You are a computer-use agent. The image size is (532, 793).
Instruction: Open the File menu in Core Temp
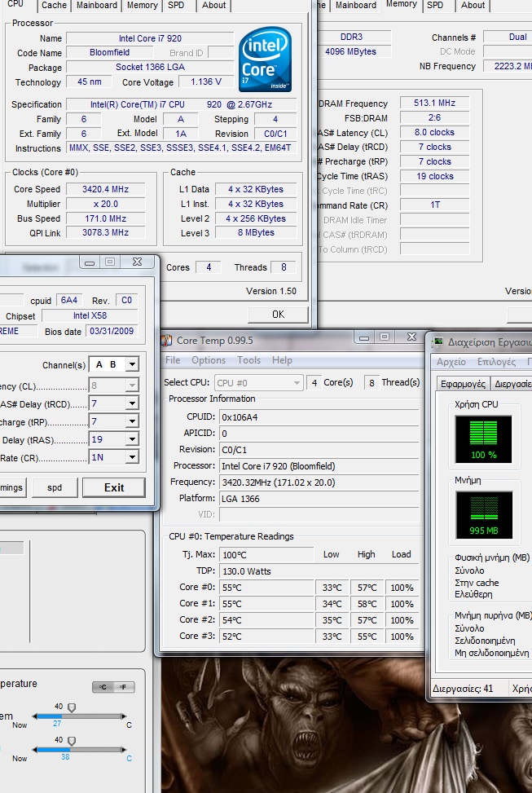[x=173, y=360]
